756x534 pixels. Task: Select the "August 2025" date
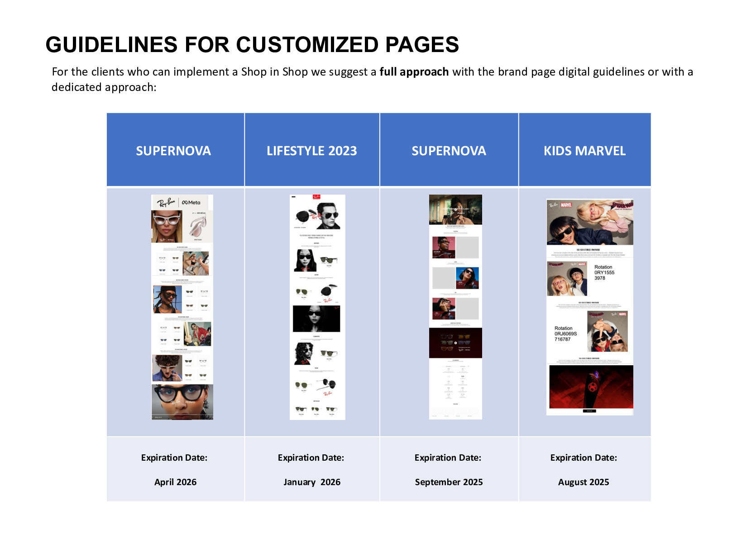[584, 482]
